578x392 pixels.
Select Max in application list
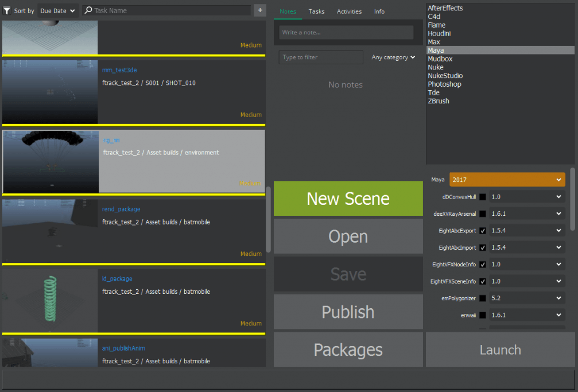(500, 42)
